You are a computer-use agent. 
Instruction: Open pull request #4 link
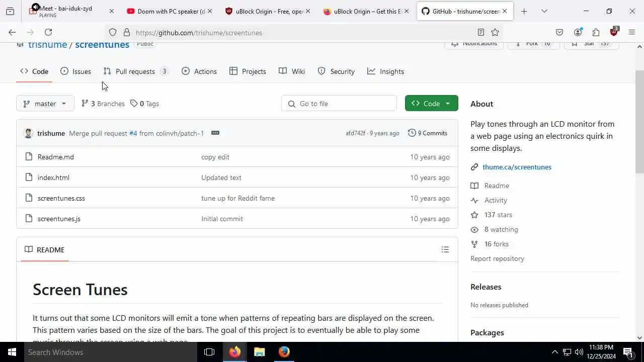[133, 133]
